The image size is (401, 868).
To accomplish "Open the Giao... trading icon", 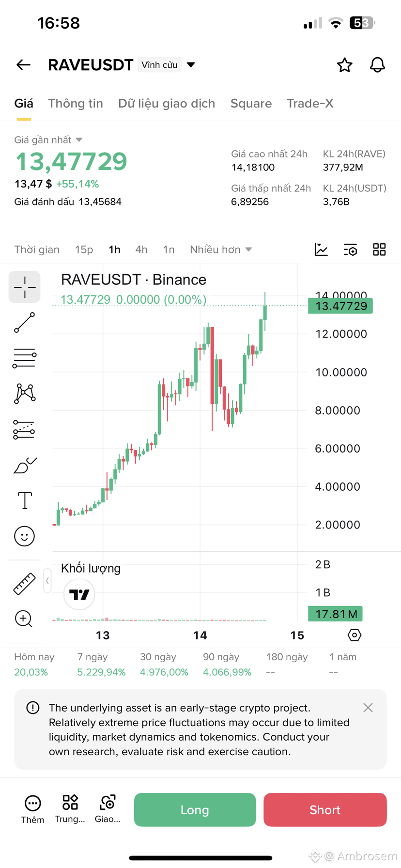I will 108,809.
